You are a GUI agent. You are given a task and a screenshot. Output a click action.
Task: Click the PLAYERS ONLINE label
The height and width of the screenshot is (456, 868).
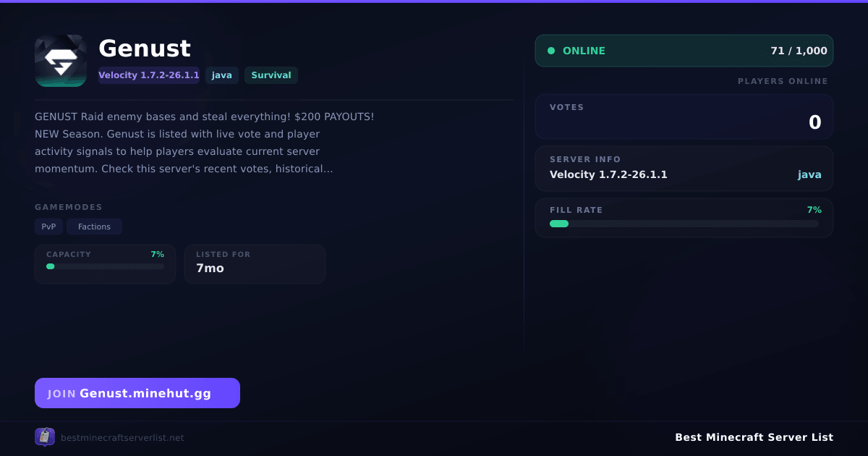point(783,81)
